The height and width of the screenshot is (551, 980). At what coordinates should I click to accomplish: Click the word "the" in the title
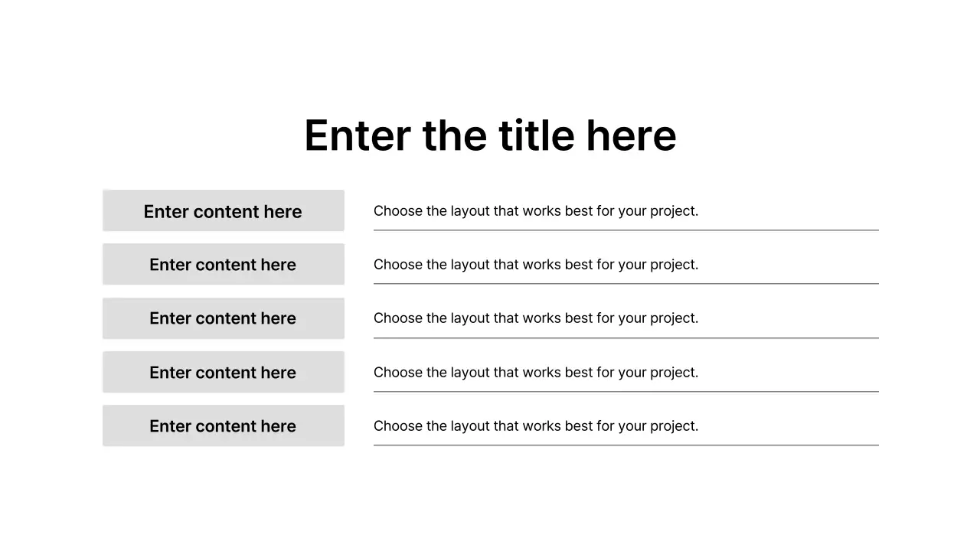pos(454,135)
